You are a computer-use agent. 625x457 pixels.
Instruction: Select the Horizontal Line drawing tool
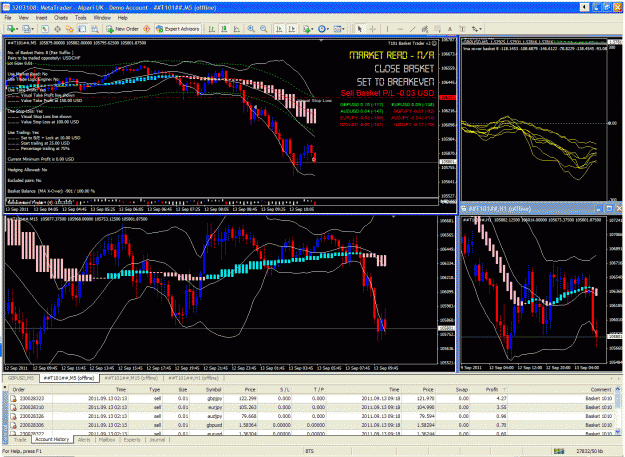click(400, 29)
